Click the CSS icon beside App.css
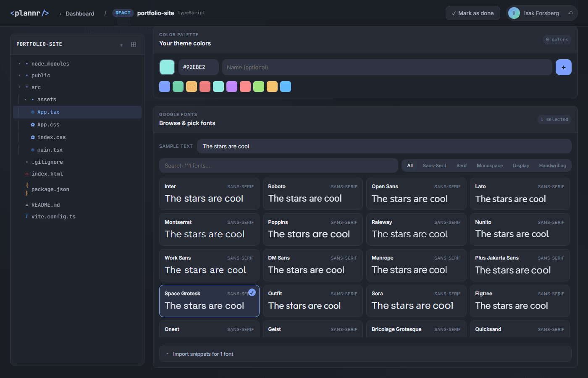 [33, 125]
